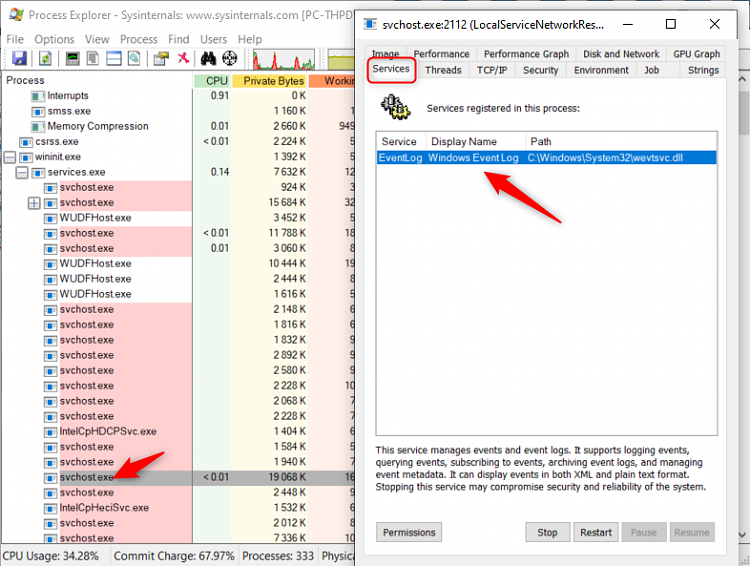Click the Commit Charge status bar entry

pyautogui.click(x=174, y=556)
